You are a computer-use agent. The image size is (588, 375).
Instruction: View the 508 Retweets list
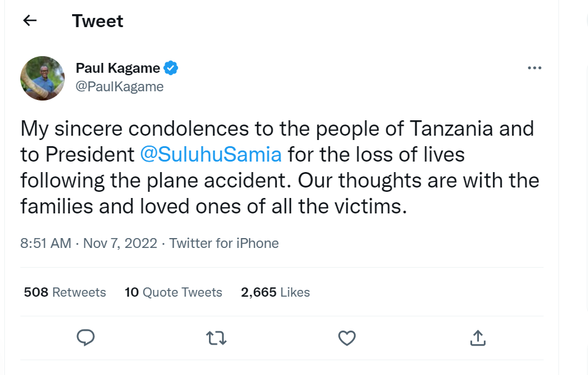[x=65, y=292]
